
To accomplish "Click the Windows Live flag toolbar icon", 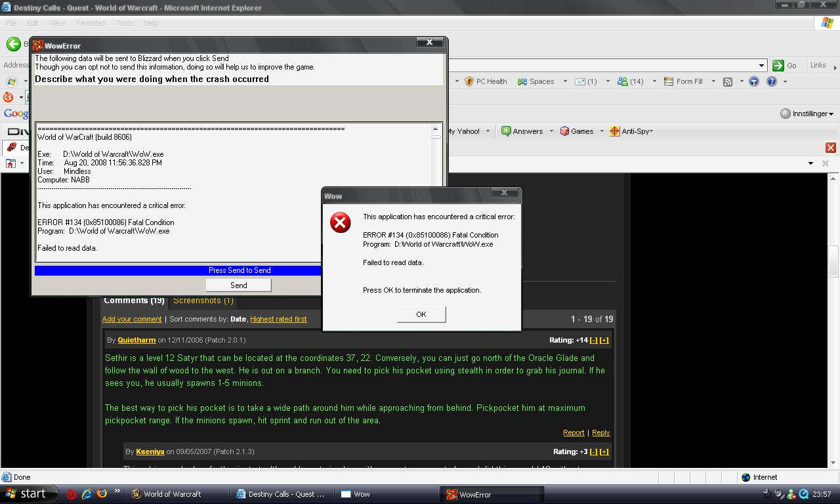I will click(x=11, y=81).
